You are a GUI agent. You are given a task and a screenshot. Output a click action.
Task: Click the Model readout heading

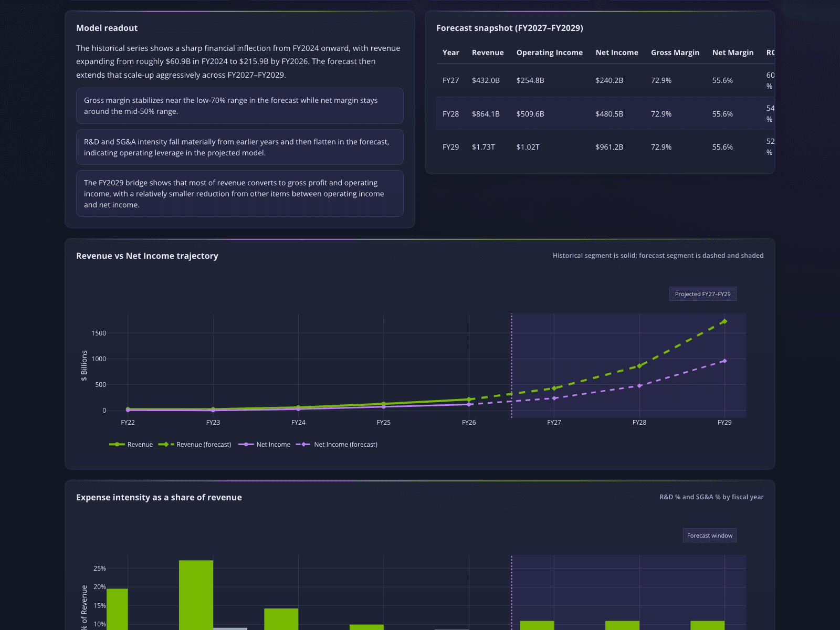point(107,28)
